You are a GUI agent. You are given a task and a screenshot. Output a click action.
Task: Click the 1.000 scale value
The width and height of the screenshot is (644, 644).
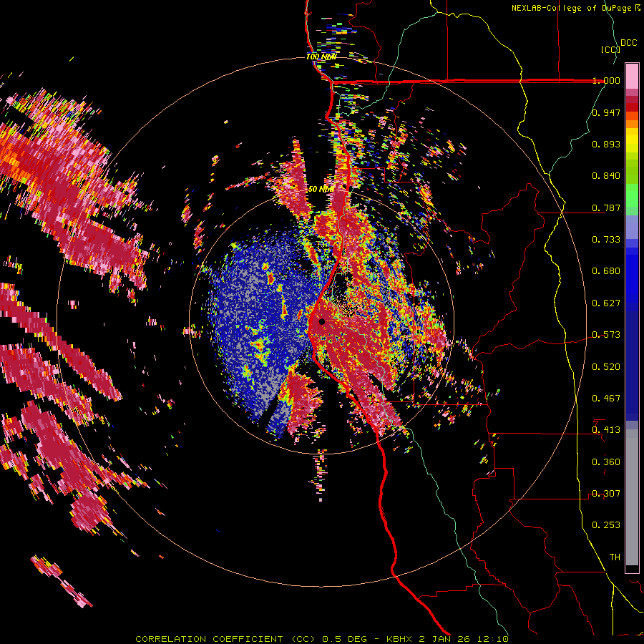pos(606,80)
